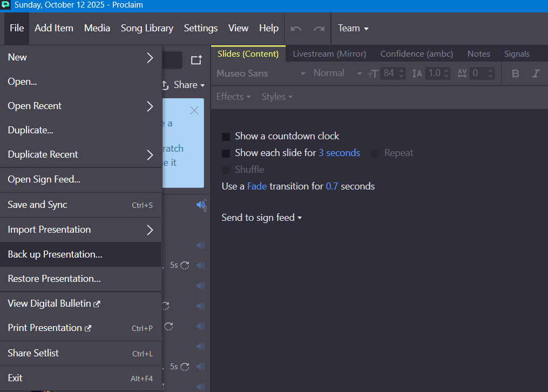Open the Send to sign feed dropdown
Image resolution: width=548 pixels, height=392 pixels.
[x=262, y=218]
